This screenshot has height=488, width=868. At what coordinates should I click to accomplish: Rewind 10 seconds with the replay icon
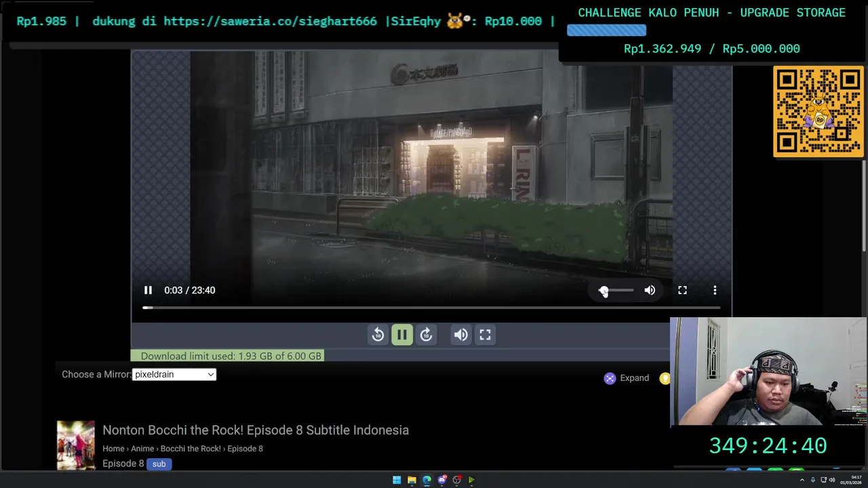point(378,334)
